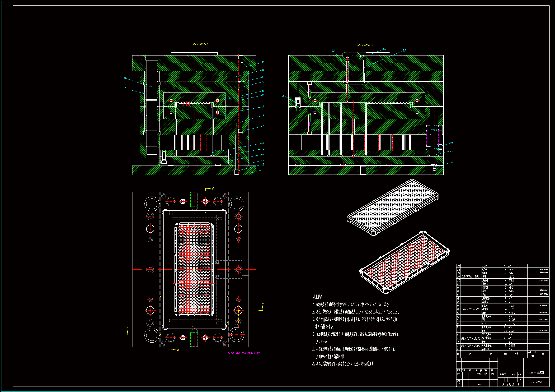Click the SECTION B-B view title
Screen dimensions: 555x392
pyautogui.click(x=365, y=45)
